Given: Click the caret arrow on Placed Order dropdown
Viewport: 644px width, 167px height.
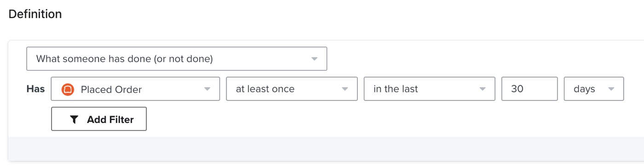Looking at the screenshot, I should [x=207, y=89].
